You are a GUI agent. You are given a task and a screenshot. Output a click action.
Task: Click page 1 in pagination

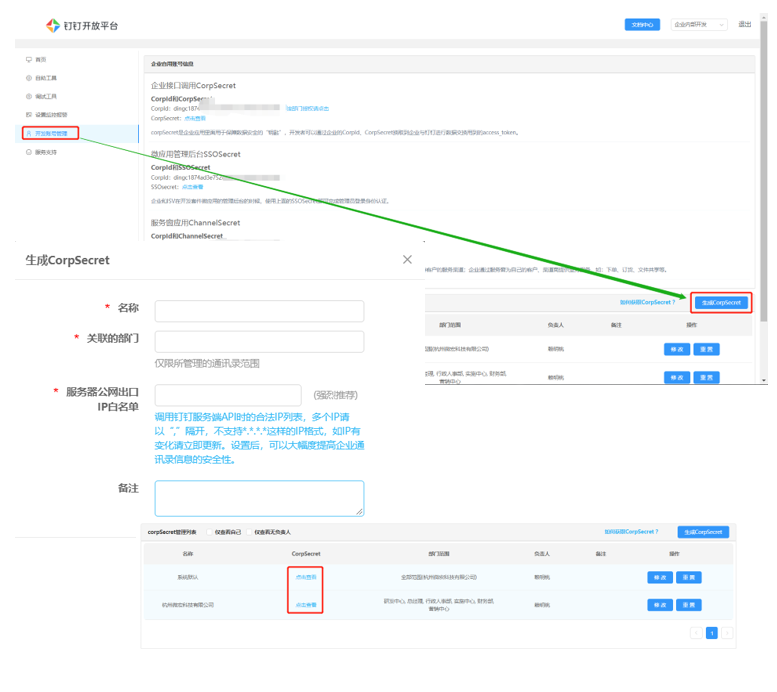pos(712,633)
